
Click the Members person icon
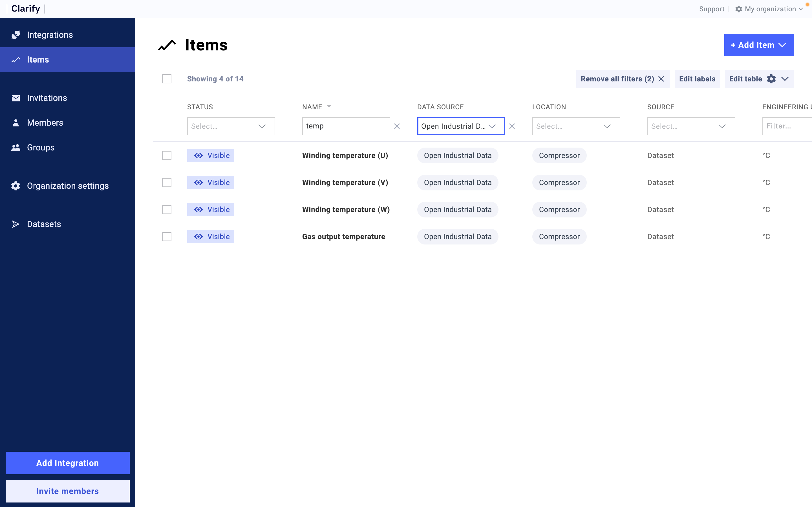(16, 123)
